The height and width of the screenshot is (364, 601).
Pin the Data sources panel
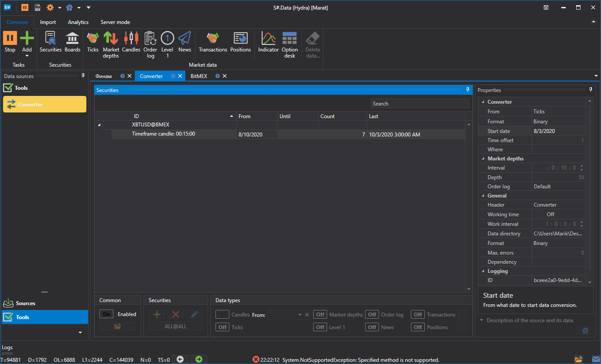pyautogui.click(x=83, y=76)
